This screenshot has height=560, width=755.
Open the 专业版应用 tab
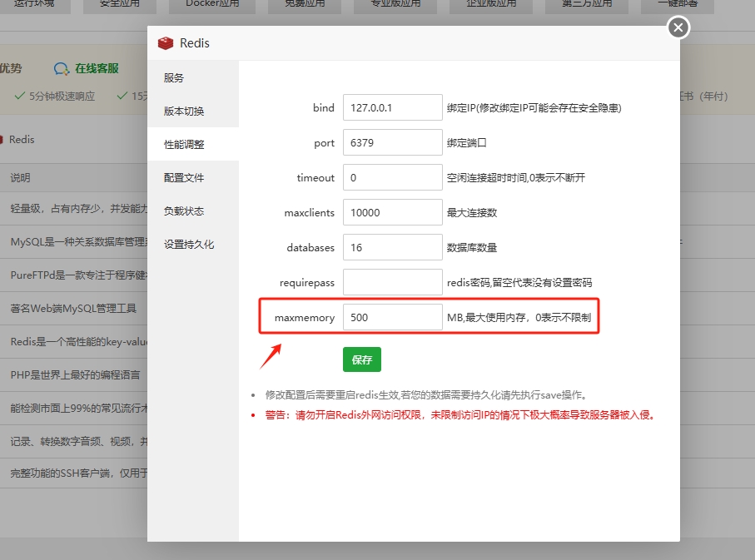click(x=395, y=5)
